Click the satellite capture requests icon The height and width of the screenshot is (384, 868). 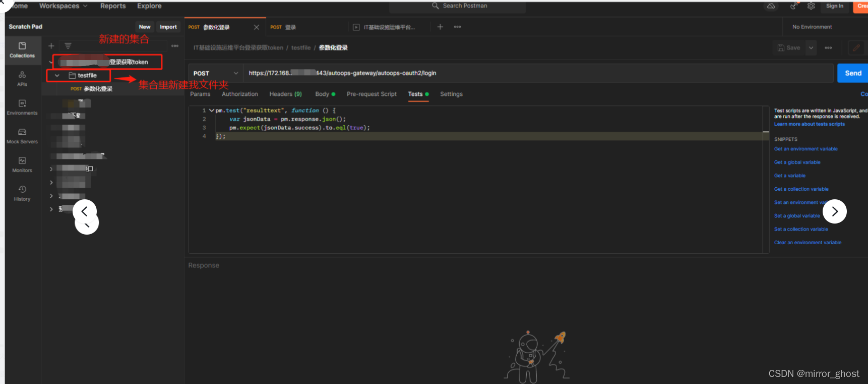(x=794, y=6)
